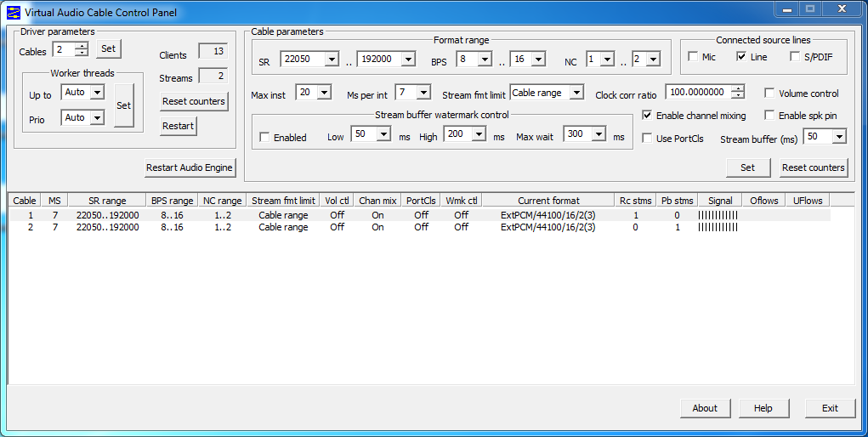
Task: Click the BPS range column header
Action: tap(173, 201)
